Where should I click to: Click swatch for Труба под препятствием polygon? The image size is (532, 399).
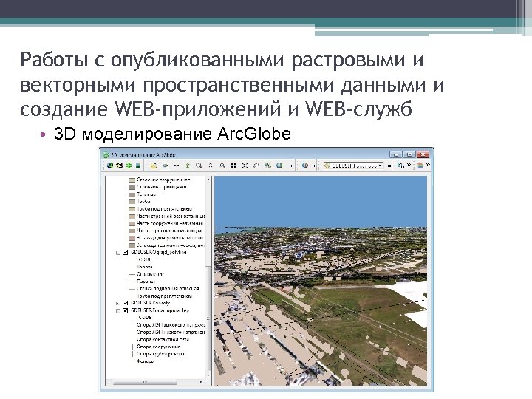[x=132, y=209]
